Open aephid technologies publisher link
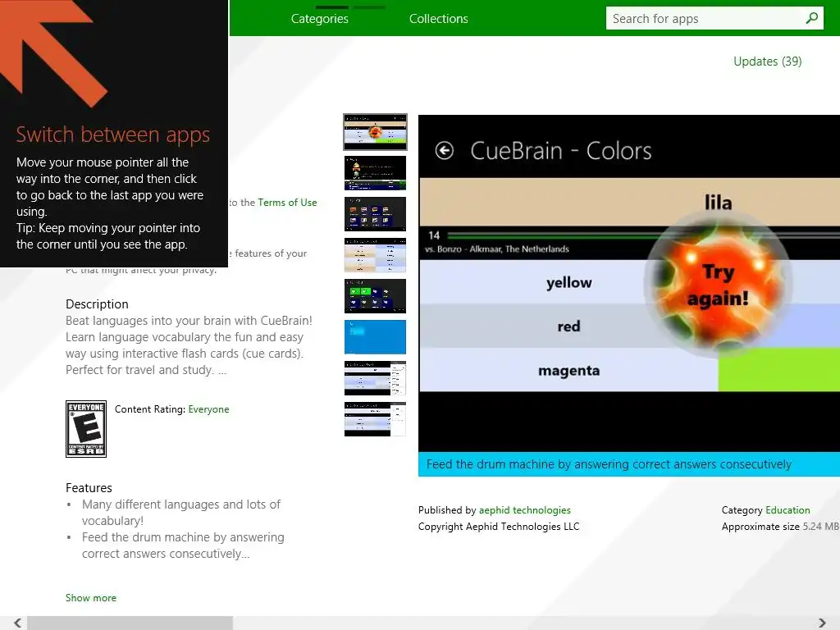Screen dimensions: 840x630 click(524, 510)
